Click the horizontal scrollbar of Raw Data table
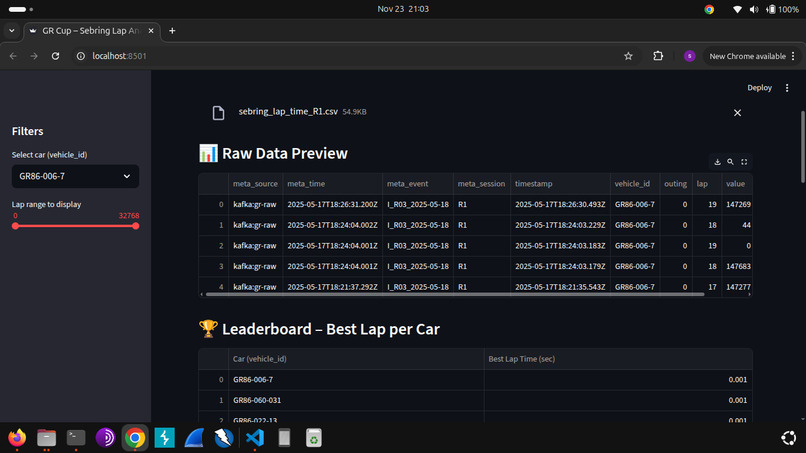Viewport: 806px width, 453px height. 454,294
